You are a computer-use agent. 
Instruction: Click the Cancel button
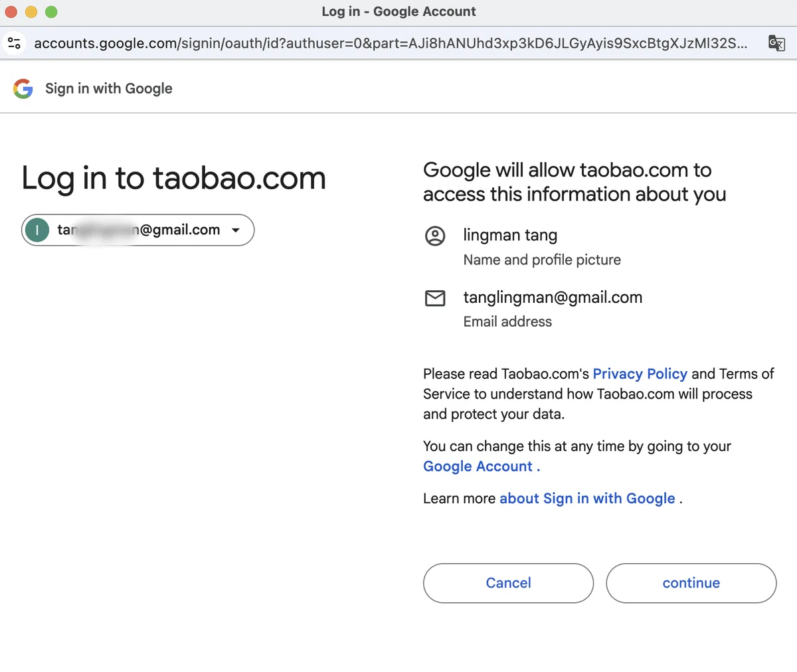point(508,583)
